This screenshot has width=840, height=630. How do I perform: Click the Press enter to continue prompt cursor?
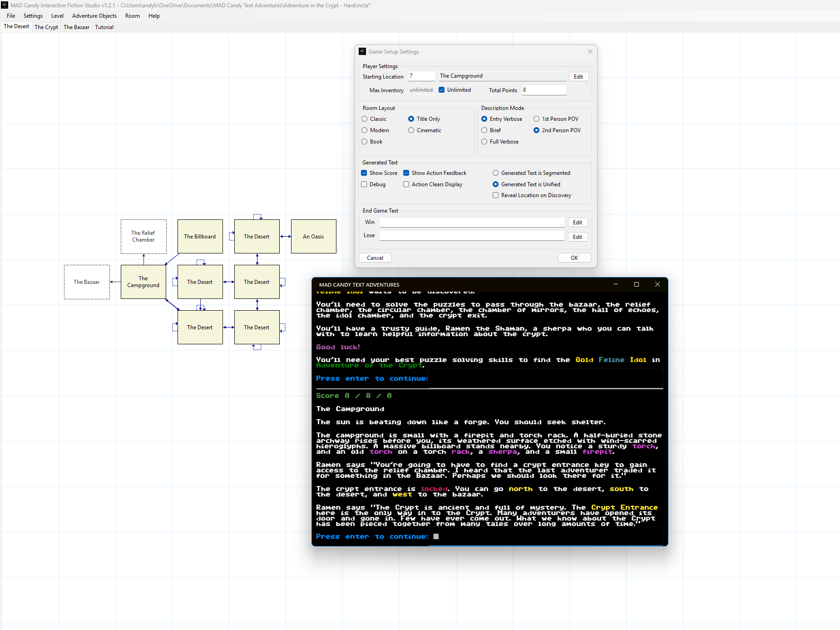(436, 536)
